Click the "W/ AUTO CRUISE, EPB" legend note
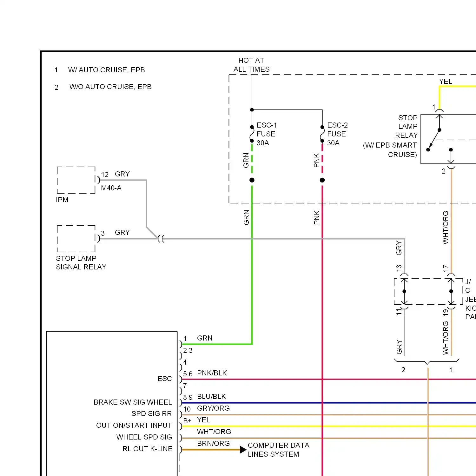This screenshot has width=476, height=476. coord(106,70)
